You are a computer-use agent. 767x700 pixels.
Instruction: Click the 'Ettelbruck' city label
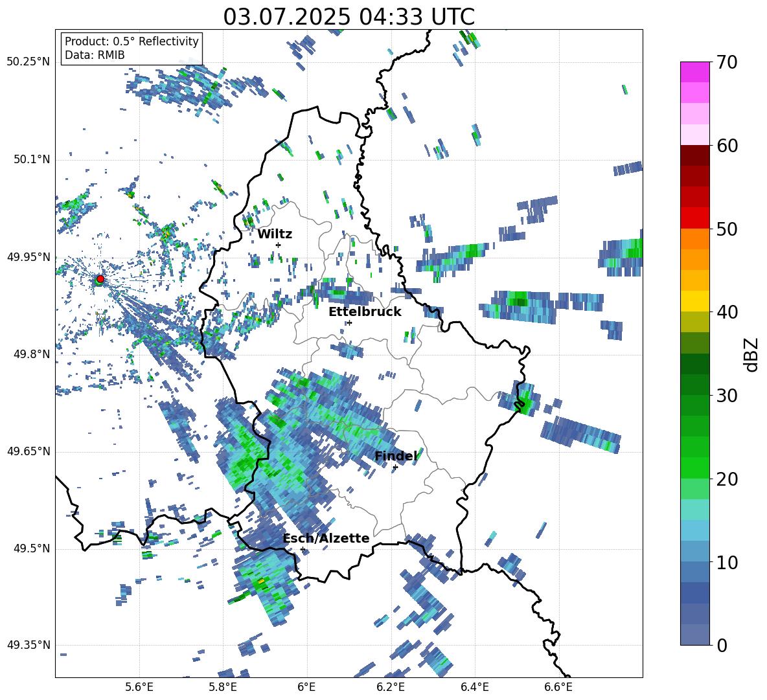click(365, 311)
